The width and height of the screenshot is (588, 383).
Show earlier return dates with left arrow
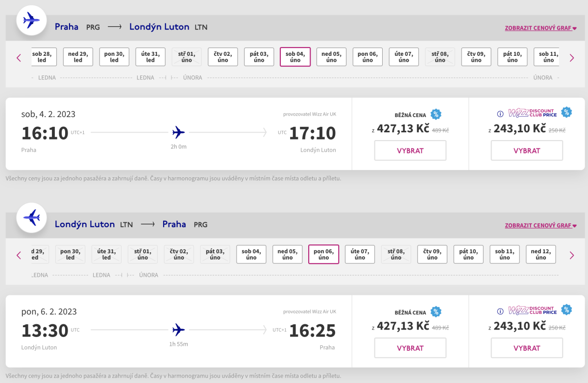[x=19, y=255]
